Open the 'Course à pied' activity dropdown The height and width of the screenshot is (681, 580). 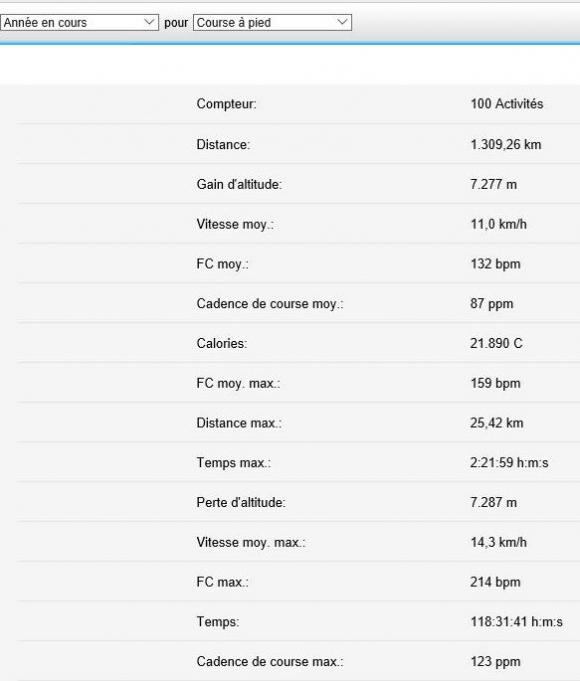coord(272,23)
